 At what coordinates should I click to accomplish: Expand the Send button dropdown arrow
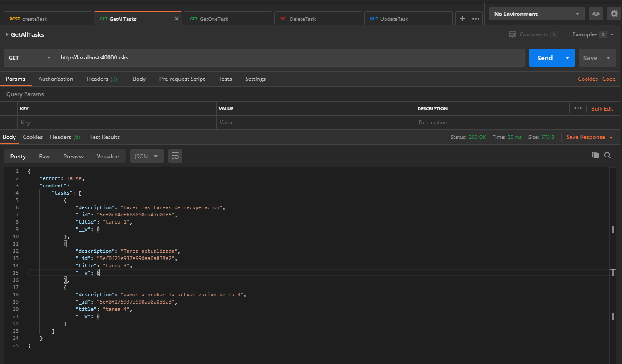[568, 58]
